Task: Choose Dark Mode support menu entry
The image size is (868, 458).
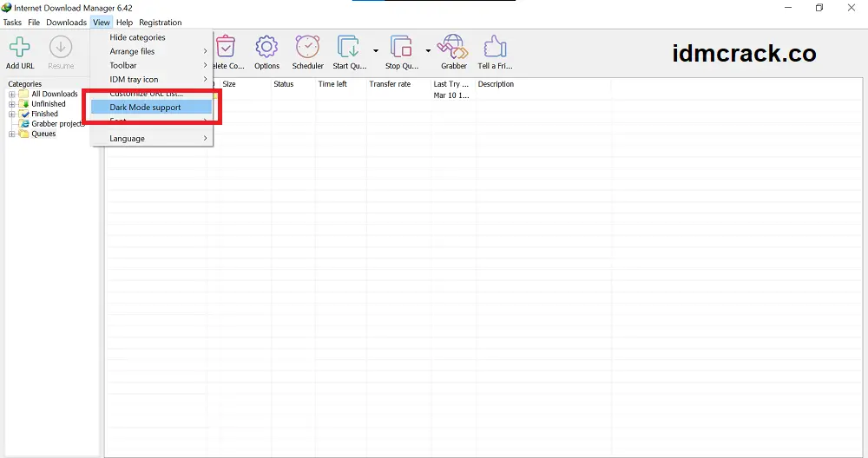Action: (152, 108)
